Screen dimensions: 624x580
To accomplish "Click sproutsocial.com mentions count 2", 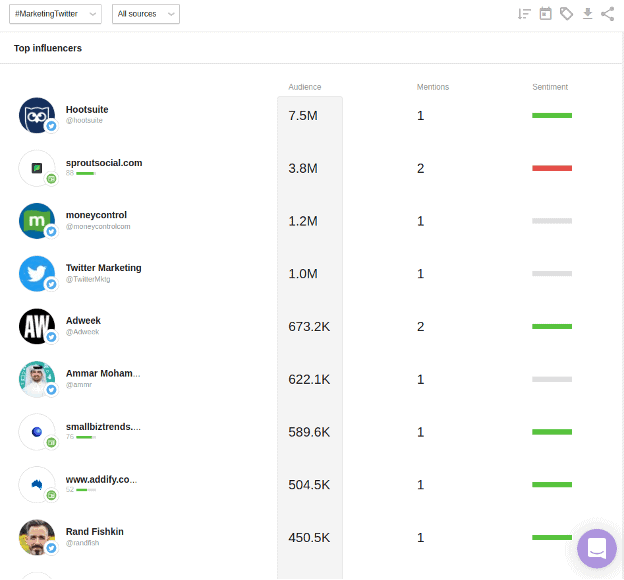I will coord(420,168).
